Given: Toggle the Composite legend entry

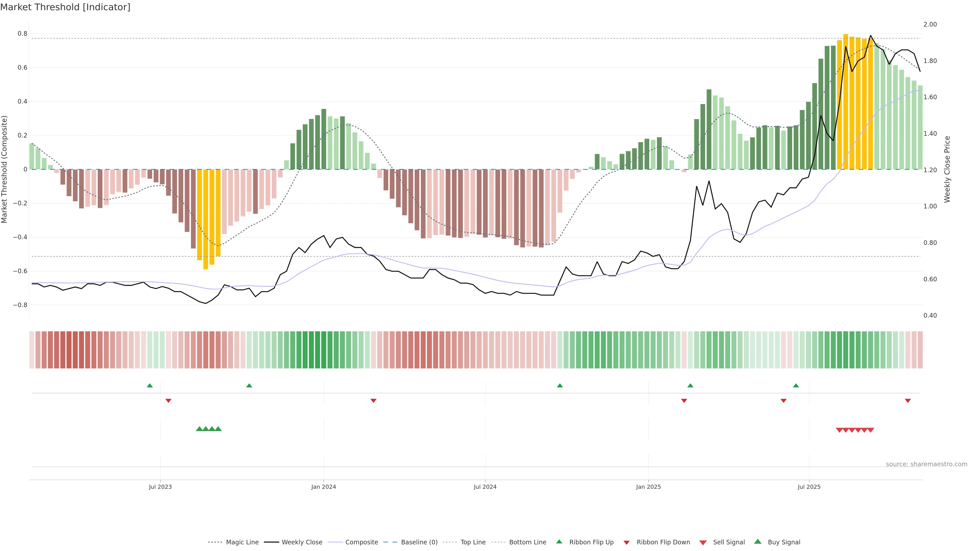Looking at the screenshot, I should [x=361, y=542].
